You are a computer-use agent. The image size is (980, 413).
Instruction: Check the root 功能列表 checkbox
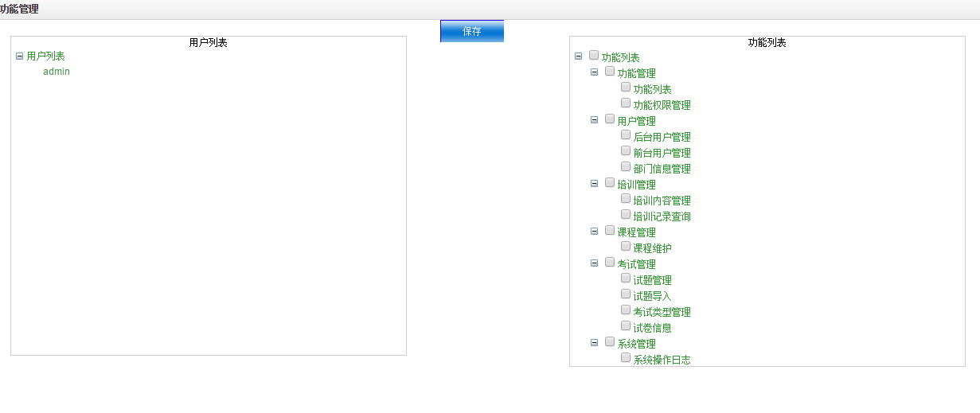click(594, 56)
